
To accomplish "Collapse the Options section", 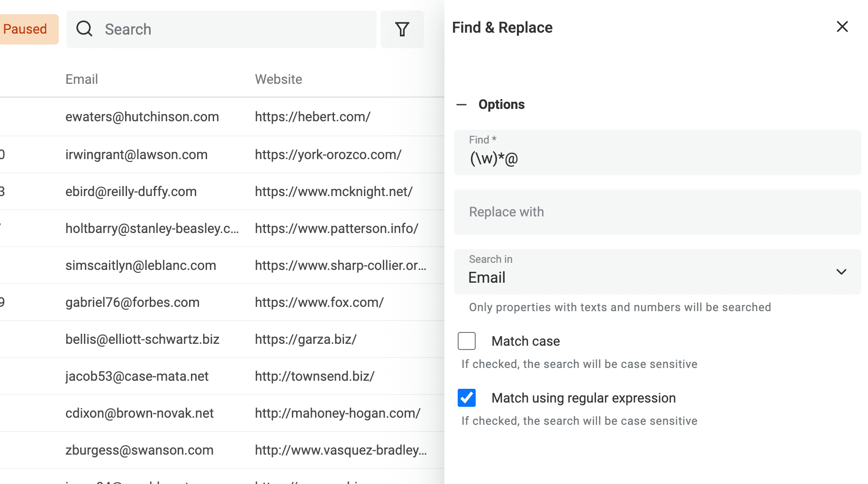I will [x=461, y=104].
